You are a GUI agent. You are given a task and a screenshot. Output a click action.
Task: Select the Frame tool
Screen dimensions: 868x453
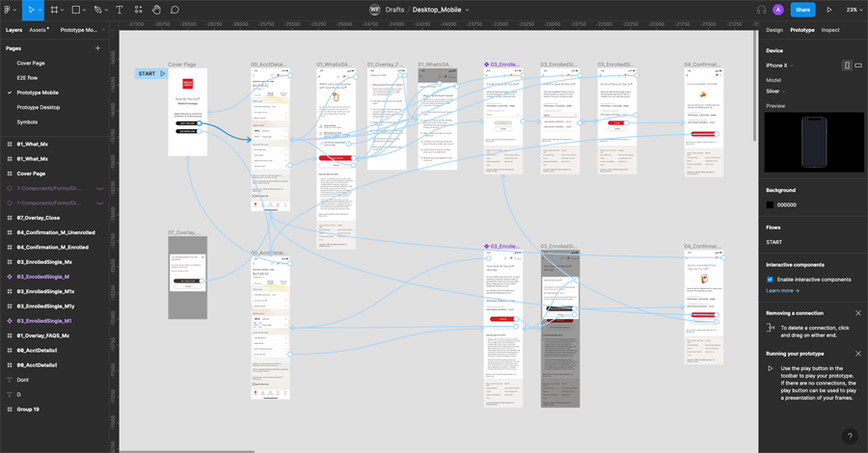pyautogui.click(x=53, y=10)
